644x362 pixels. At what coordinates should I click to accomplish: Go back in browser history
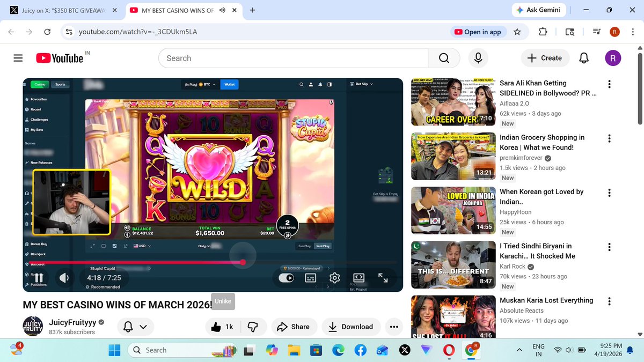tap(11, 32)
